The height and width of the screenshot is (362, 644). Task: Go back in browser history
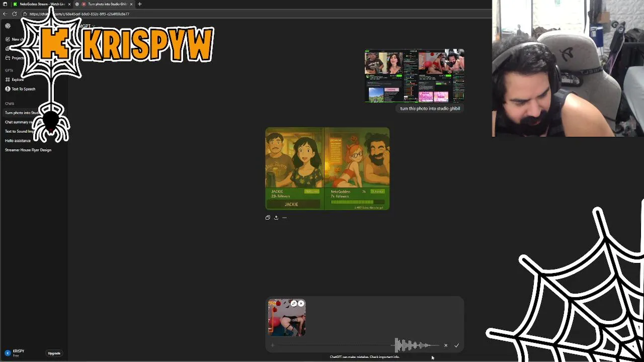tap(5, 14)
